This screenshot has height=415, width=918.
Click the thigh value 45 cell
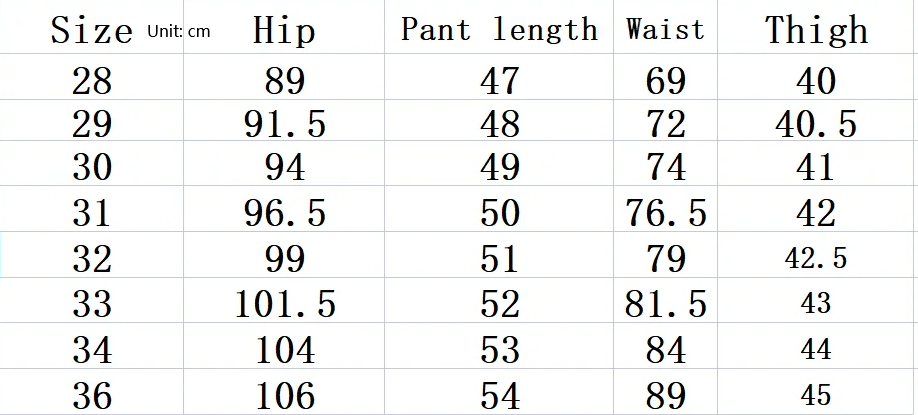coord(816,395)
